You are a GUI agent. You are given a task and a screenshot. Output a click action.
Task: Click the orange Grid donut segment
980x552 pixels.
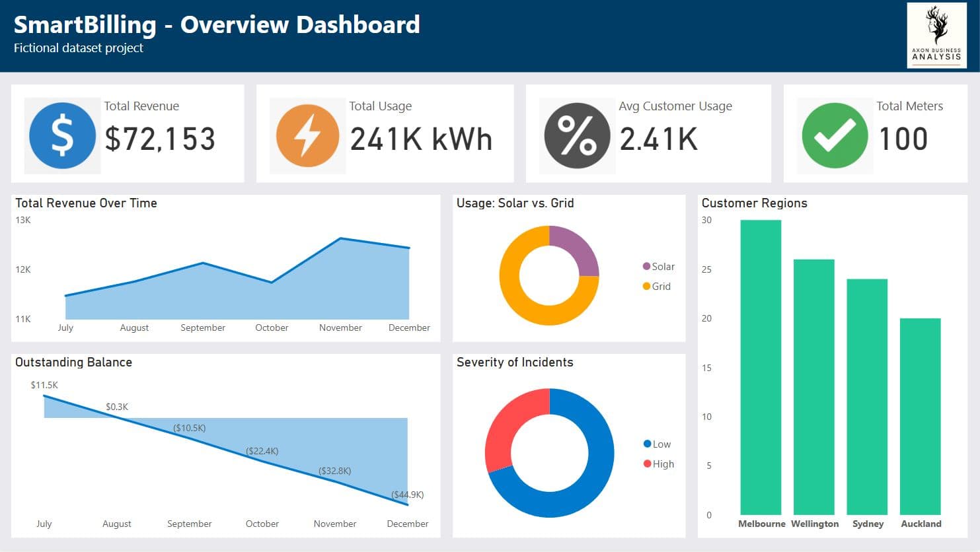point(522,304)
